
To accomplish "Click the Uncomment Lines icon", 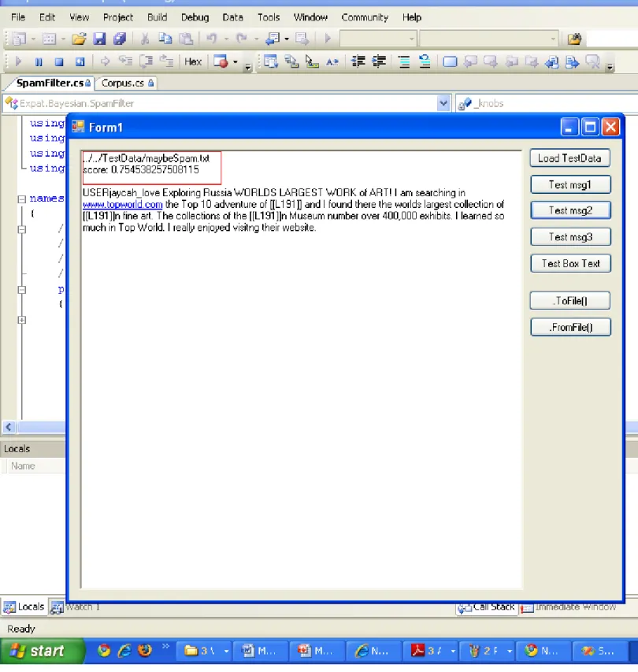I will coord(425,61).
